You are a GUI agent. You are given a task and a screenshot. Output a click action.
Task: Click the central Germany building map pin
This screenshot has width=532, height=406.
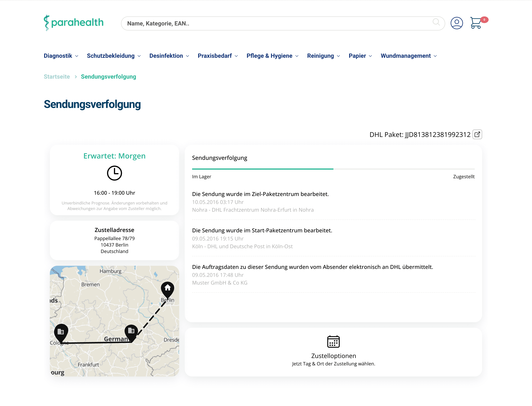point(131,333)
